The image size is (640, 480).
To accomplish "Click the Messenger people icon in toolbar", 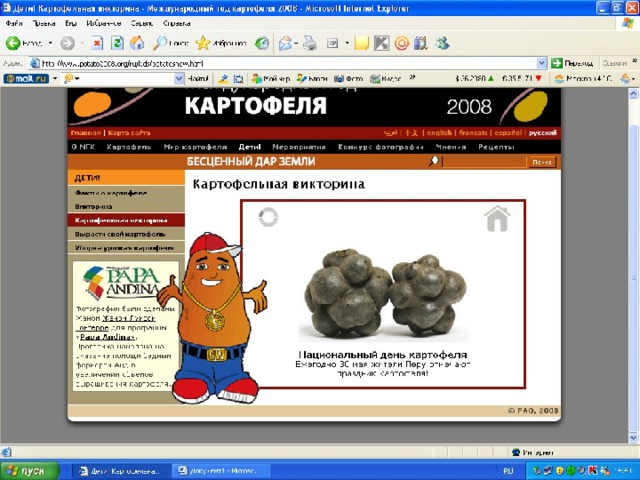I will [x=442, y=43].
